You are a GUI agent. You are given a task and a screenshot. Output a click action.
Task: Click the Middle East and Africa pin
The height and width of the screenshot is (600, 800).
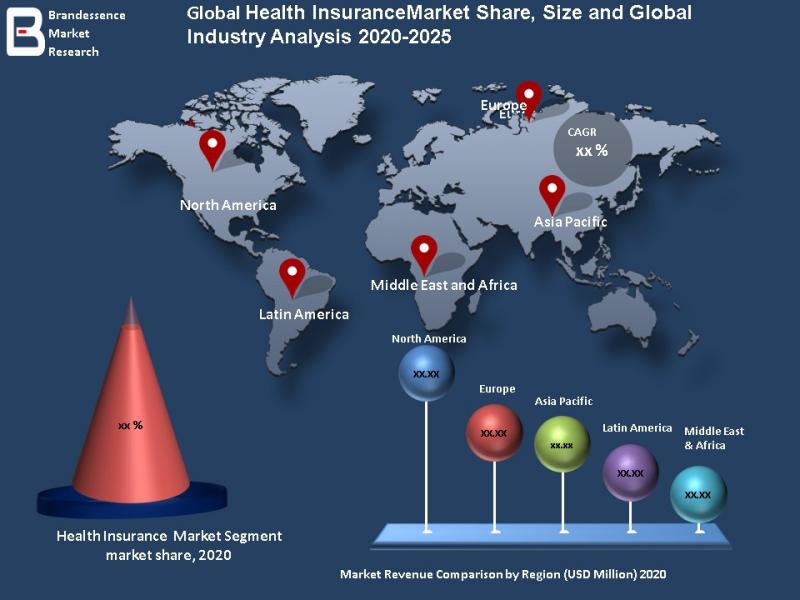click(x=424, y=255)
